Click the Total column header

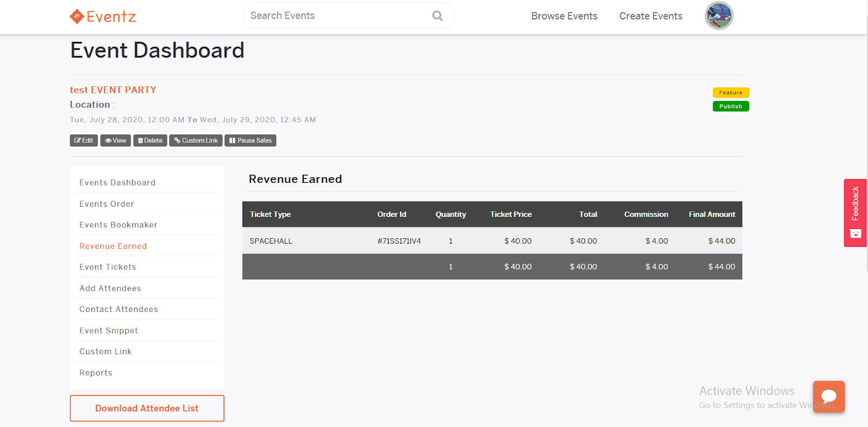pos(588,214)
